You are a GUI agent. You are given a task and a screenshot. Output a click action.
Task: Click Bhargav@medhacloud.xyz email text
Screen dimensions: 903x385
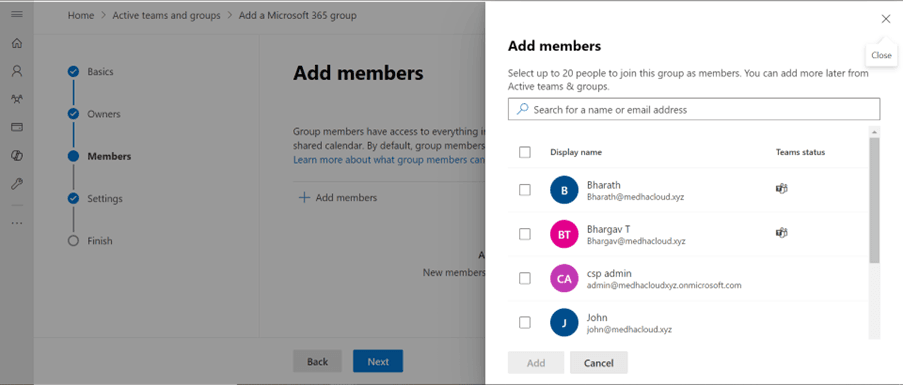tap(636, 241)
